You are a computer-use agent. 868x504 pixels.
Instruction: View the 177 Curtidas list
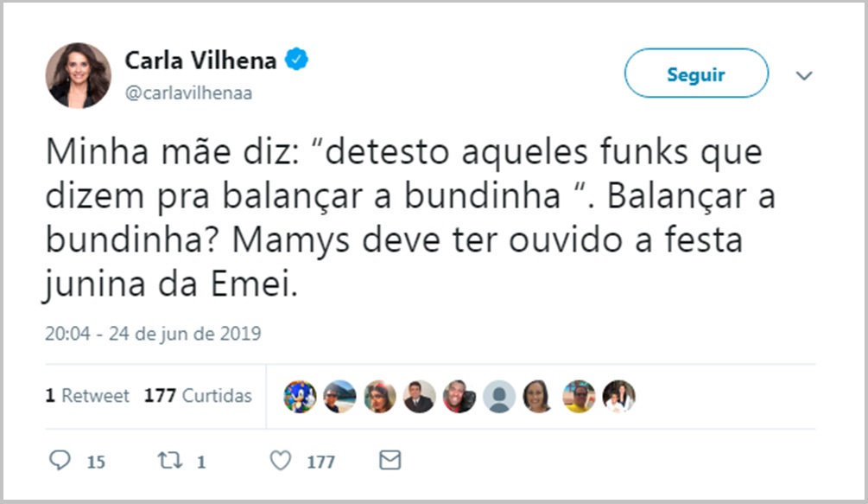tap(197, 395)
